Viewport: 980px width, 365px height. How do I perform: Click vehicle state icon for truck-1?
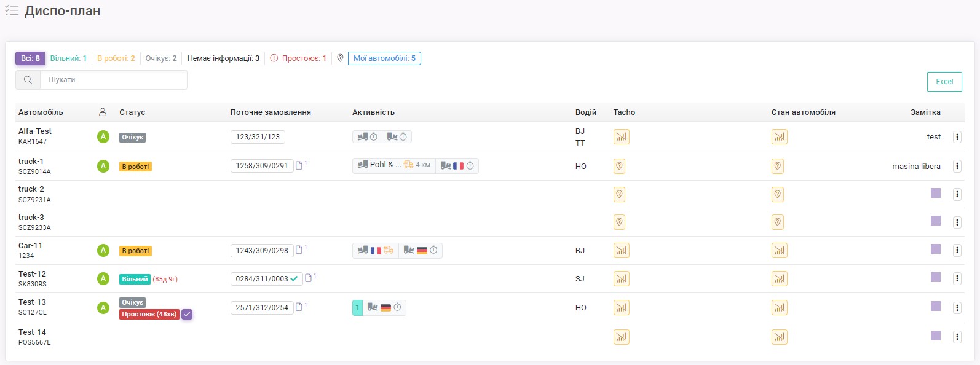(777, 166)
